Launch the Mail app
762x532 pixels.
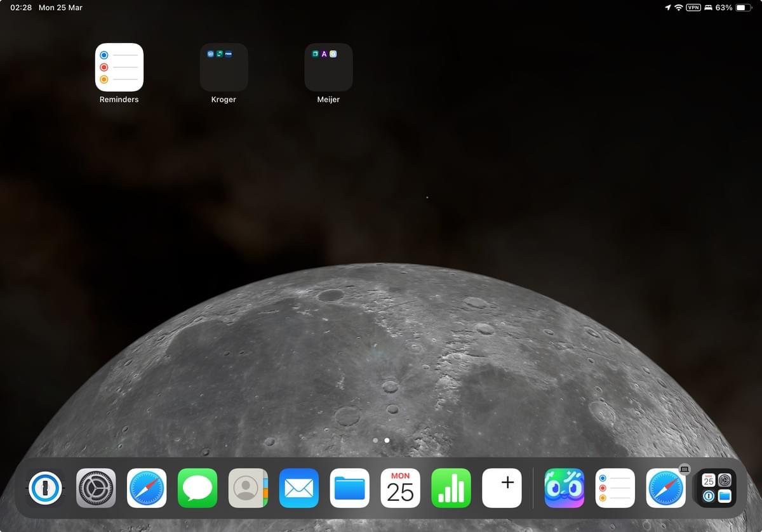pos(299,488)
